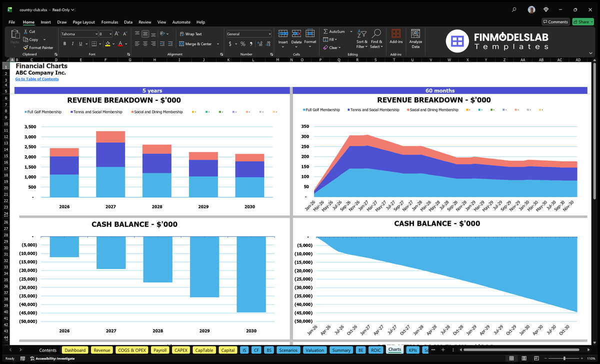Click the Increase Decimal icon
Image resolution: width=600 pixels, height=364 pixels.
259,44
